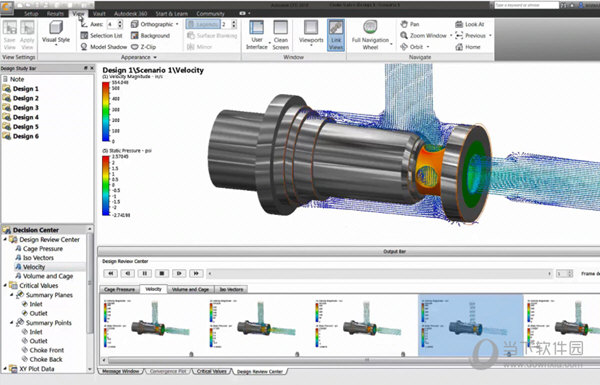Collapse the Design Review Center node
Screen dimensions: 600x385
5,239
